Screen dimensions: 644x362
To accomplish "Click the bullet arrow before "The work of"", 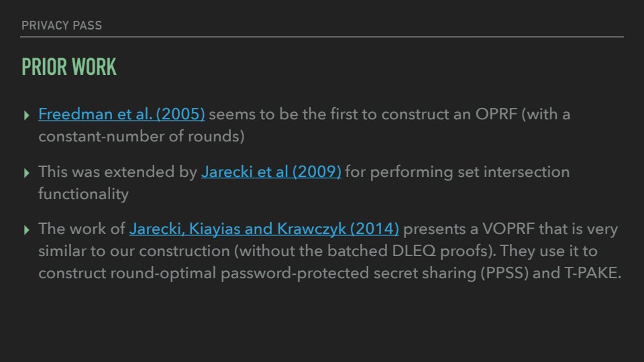I will tap(27, 230).
